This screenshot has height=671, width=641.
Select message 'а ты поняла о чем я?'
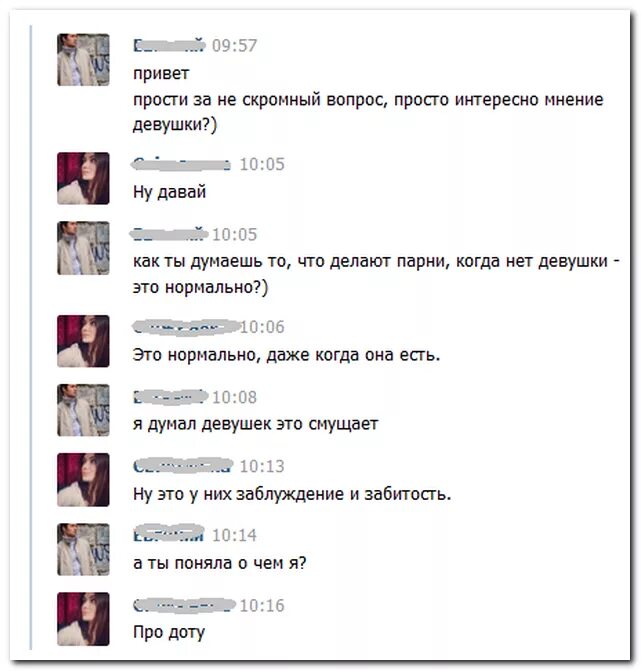pyautogui.click(x=220, y=563)
